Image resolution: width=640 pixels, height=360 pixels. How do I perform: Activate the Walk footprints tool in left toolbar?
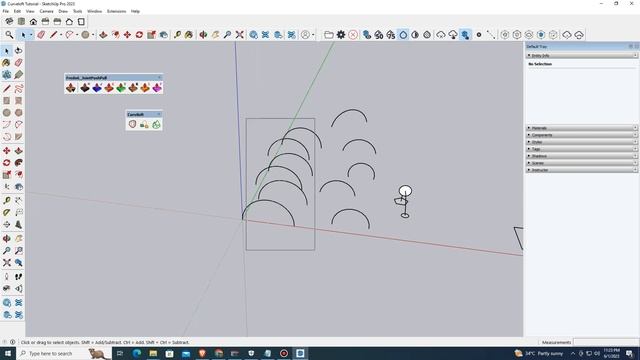click(18, 276)
